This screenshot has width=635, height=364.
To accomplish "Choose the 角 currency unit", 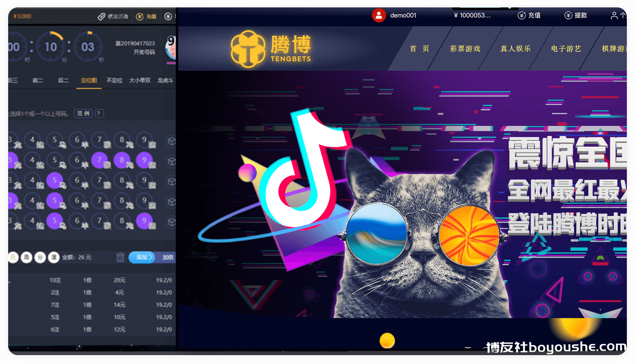I will pos(27,257).
